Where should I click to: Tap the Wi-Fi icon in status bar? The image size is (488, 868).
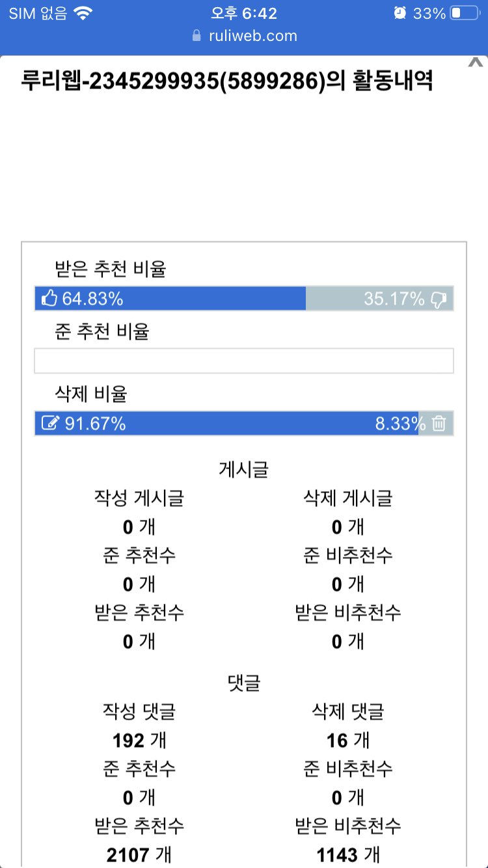[x=83, y=13]
